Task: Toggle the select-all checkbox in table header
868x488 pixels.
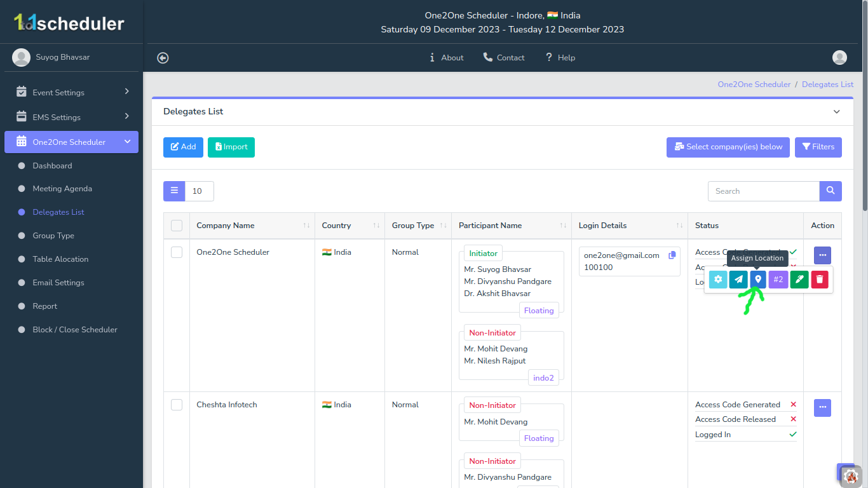Action: pyautogui.click(x=177, y=226)
